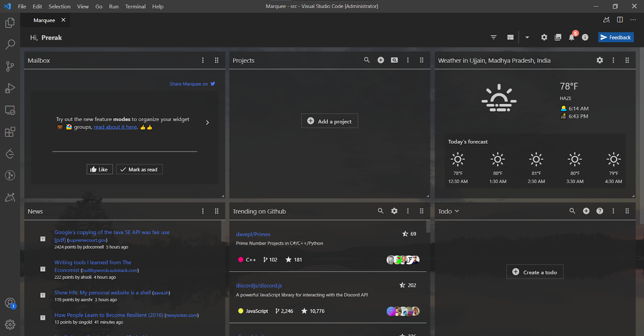Toggle the widget layout icon in header
Screen dimensions: 644x336
(x=510, y=37)
